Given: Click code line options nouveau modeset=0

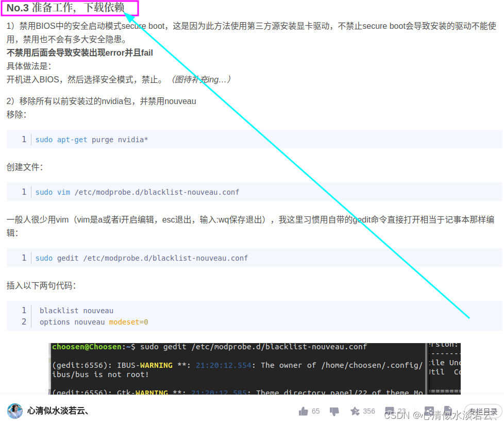Looking at the screenshot, I should pyautogui.click(x=94, y=322).
